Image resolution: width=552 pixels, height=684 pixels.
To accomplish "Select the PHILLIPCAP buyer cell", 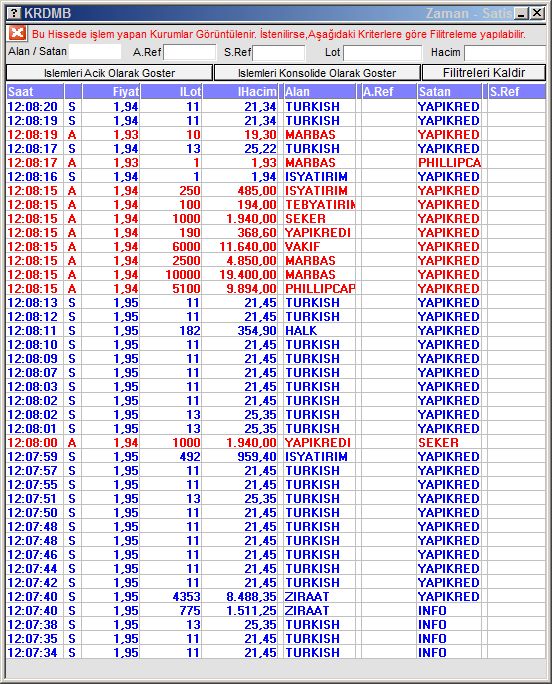I will point(320,288).
